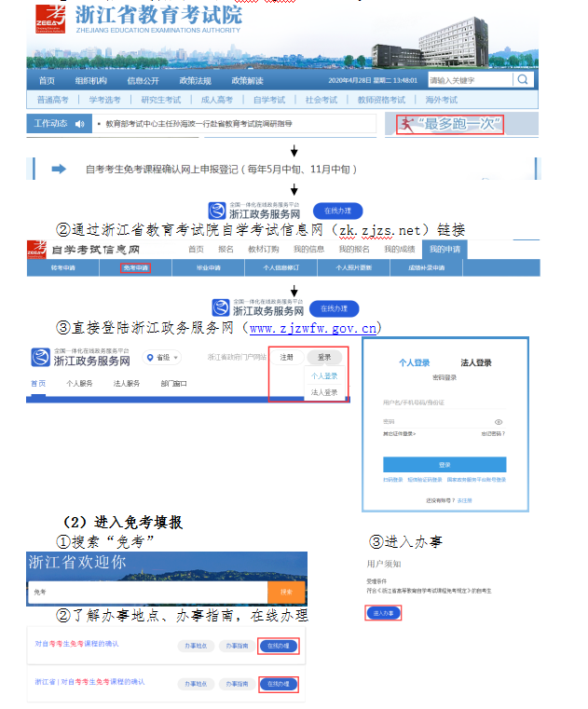
Task: Click 自学考试 in the sub-navigation
Action: (x=269, y=100)
